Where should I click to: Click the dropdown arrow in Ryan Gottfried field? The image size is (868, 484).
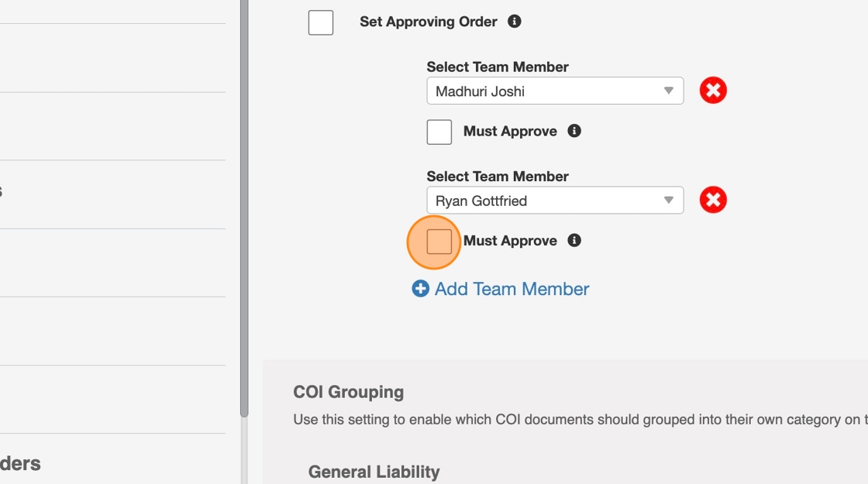click(x=669, y=201)
